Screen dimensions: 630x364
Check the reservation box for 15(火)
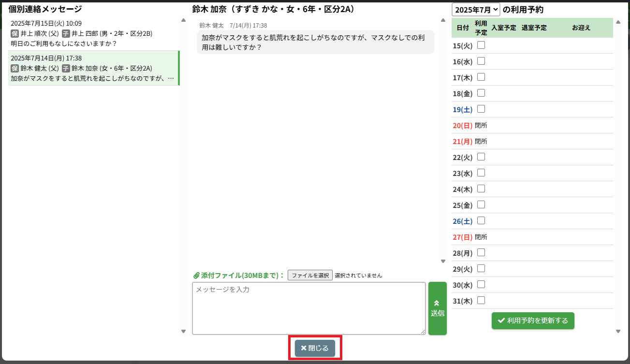tap(481, 45)
